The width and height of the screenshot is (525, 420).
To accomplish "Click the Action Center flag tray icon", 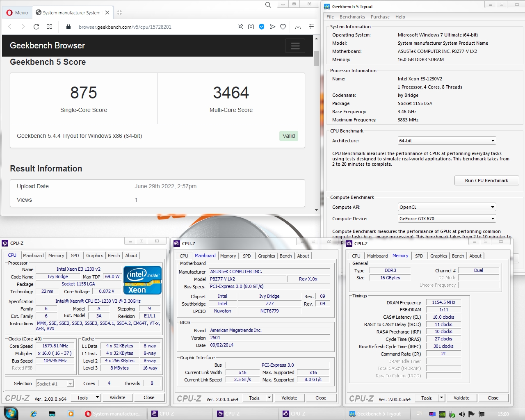I will tap(471, 414).
